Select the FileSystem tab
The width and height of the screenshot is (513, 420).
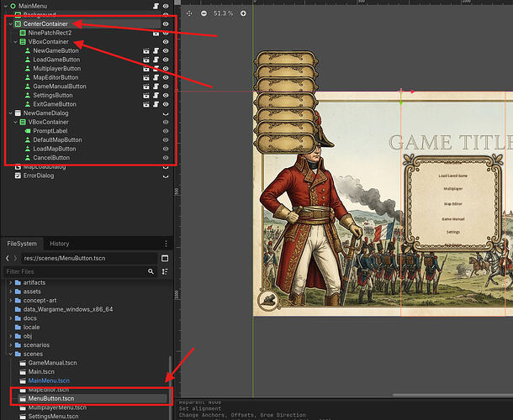[22, 244]
